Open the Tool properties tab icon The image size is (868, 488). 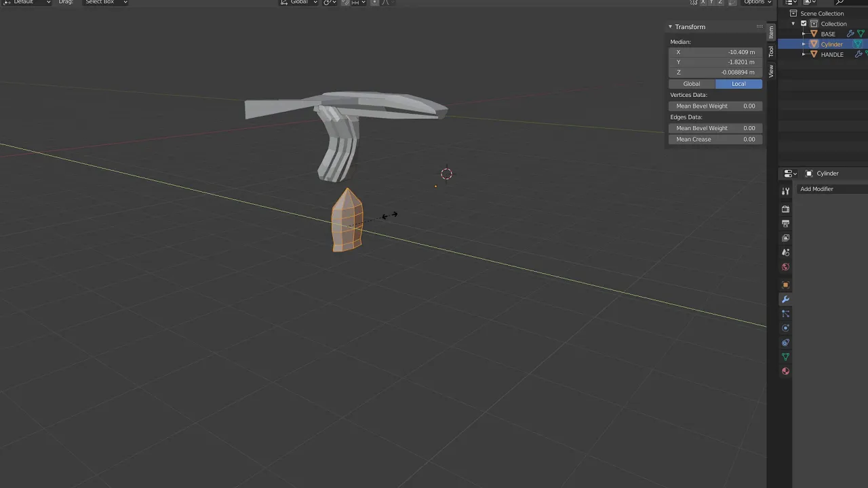[x=786, y=191]
